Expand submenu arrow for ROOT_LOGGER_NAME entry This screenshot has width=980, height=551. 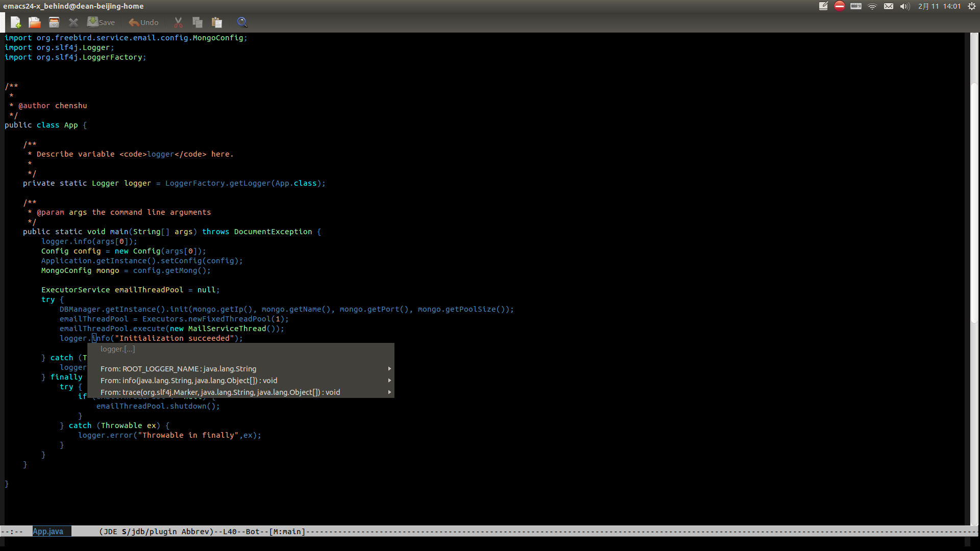389,369
